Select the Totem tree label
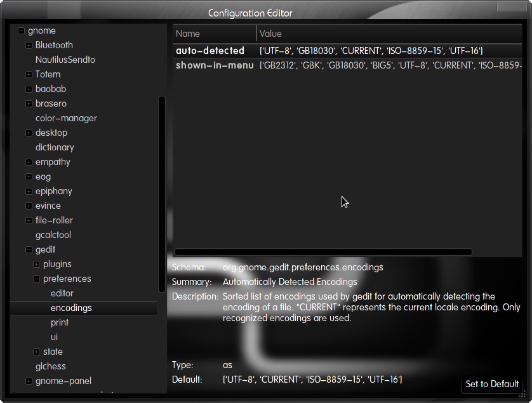 [x=48, y=74]
